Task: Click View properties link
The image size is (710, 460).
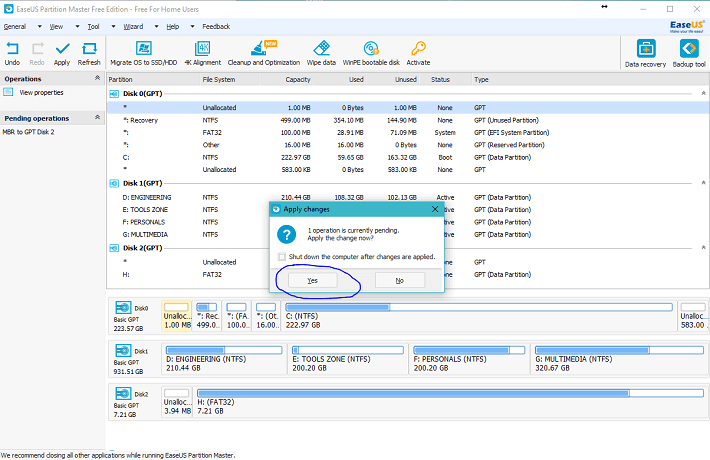Action: point(41,92)
